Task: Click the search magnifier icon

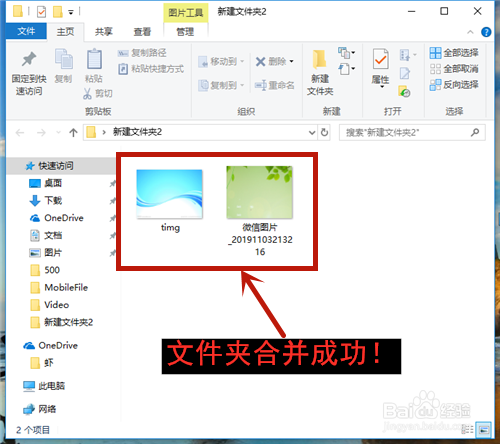Action: point(475,133)
